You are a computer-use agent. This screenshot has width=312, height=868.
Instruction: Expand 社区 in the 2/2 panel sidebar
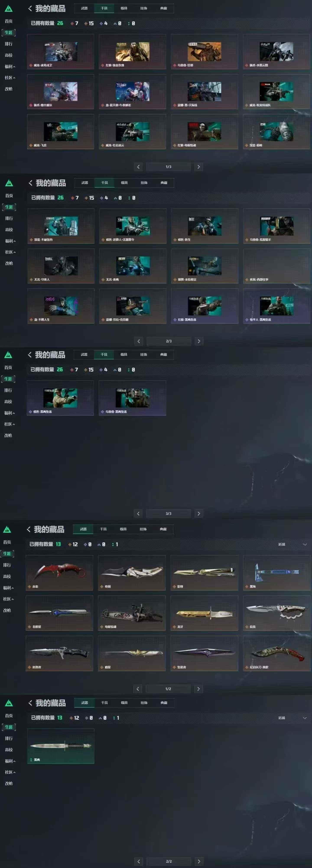(10, 772)
